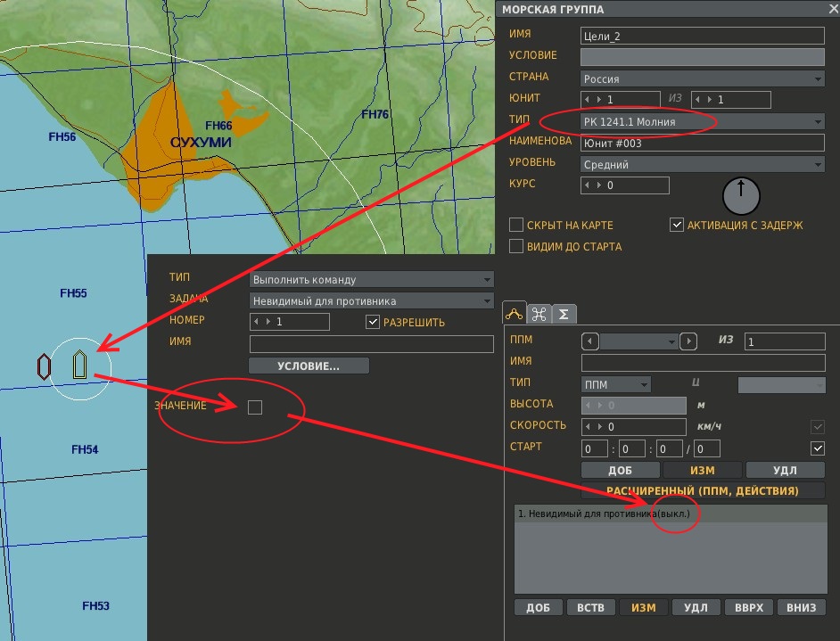
Task: Open waypoint ТИП dropdown showing ППМ
Action: click(x=616, y=384)
